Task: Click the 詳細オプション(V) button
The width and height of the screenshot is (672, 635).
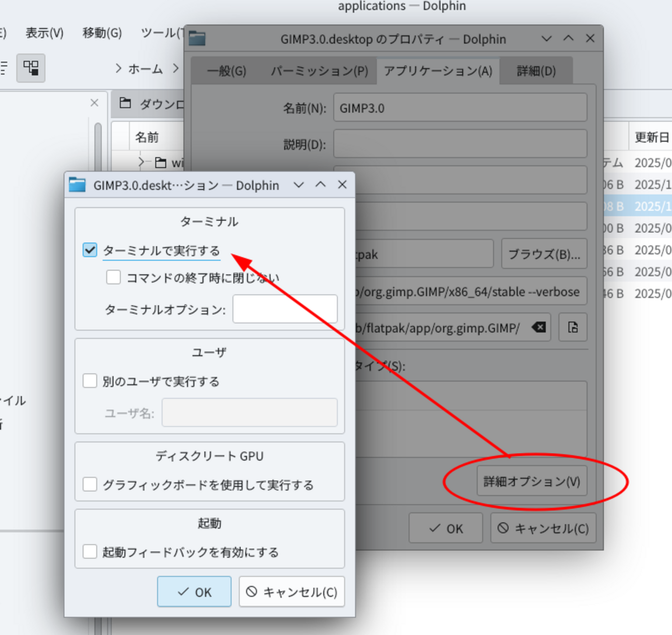Action: click(532, 481)
